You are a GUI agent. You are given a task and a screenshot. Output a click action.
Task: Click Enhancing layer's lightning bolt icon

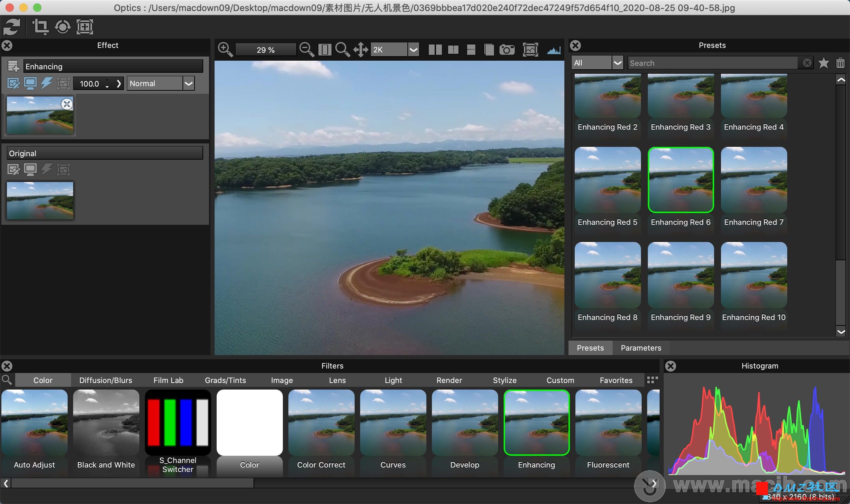(47, 83)
